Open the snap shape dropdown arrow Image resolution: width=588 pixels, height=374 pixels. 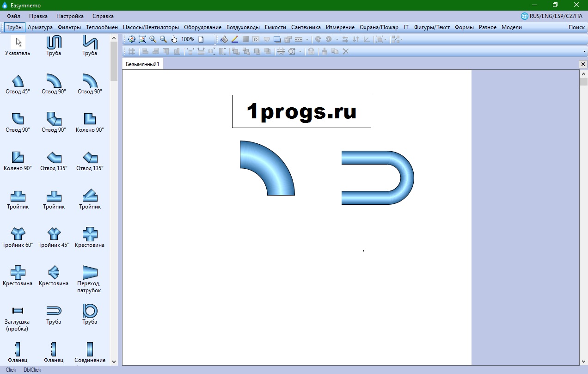[300, 51]
